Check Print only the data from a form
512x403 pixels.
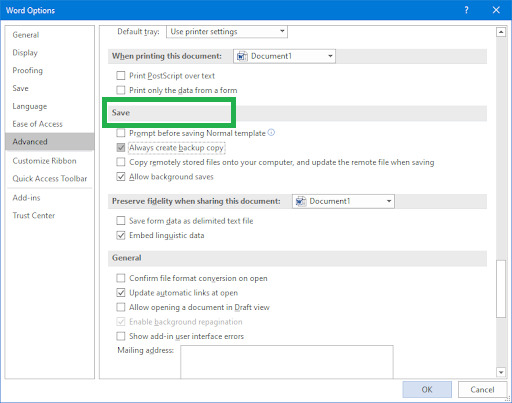click(121, 90)
